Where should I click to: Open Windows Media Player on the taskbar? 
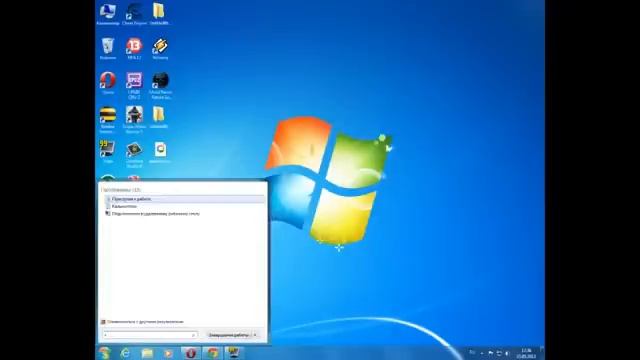click(168, 353)
